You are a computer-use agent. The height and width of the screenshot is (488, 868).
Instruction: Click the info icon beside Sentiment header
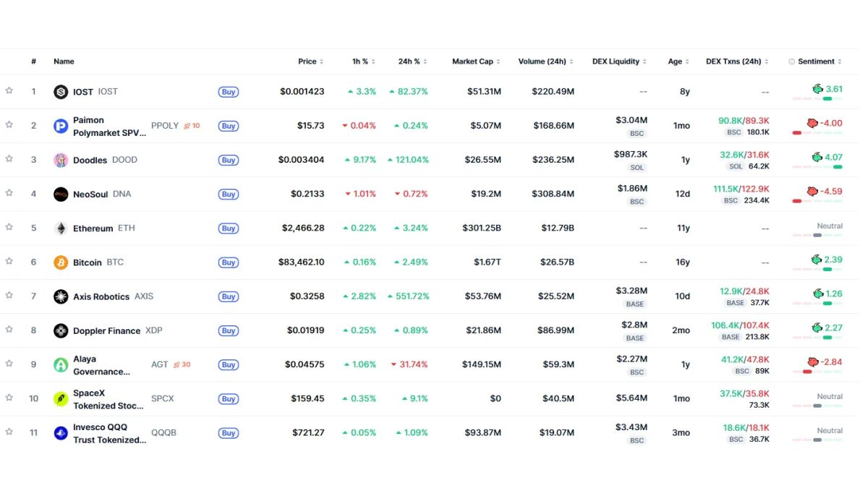pyautogui.click(x=791, y=61)
